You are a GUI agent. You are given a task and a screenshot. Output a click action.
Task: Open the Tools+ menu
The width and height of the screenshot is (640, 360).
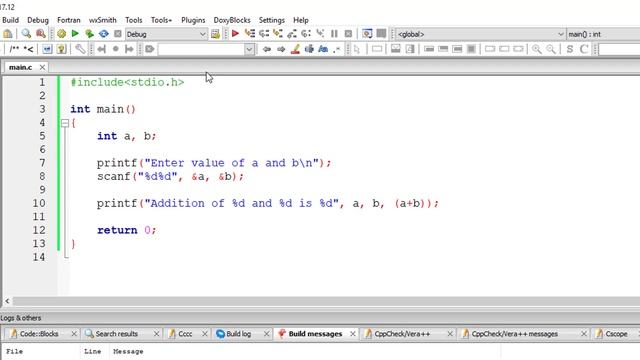click(161, 20)
